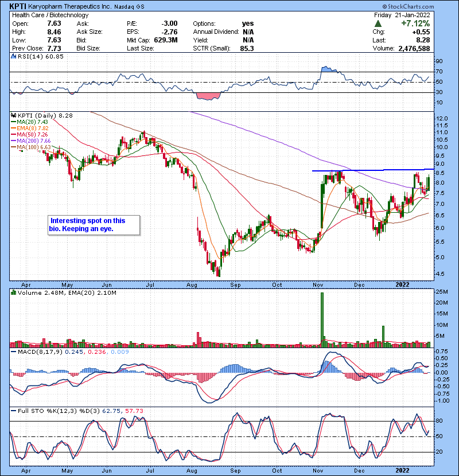Click the 80 stochastic axis label
This screenshot has width=459, height=476.
pyautogui.click(x=439, y=421)
